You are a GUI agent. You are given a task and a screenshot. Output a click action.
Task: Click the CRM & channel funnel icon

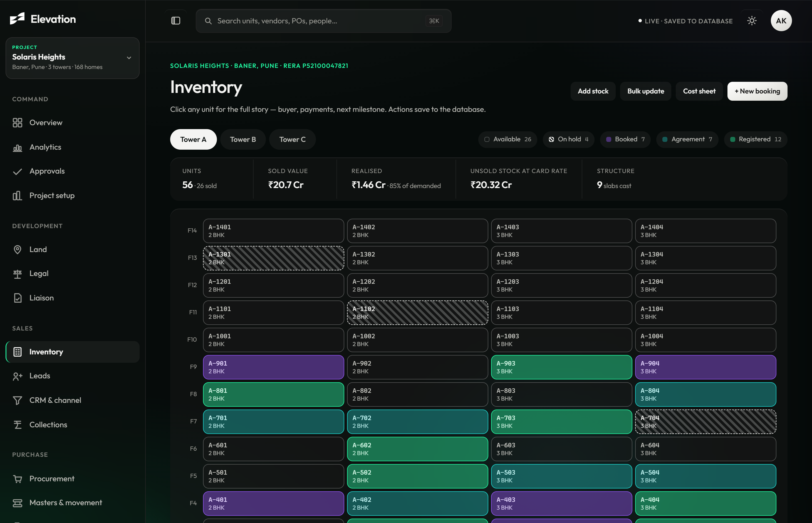pyautogui.click(x=17, y=400)
